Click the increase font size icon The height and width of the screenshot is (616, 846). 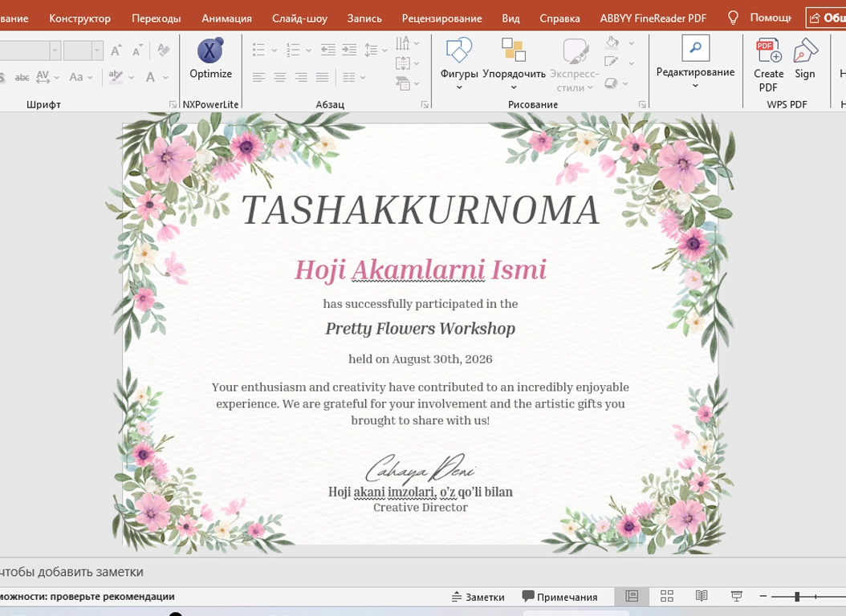(116, 51)
